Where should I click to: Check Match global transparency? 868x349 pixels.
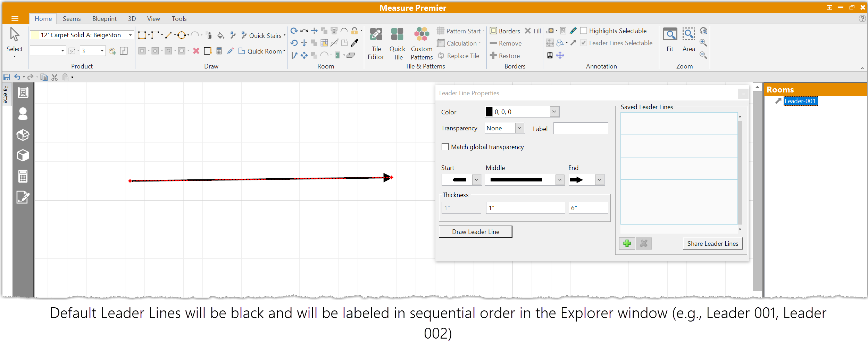[445, 147]
